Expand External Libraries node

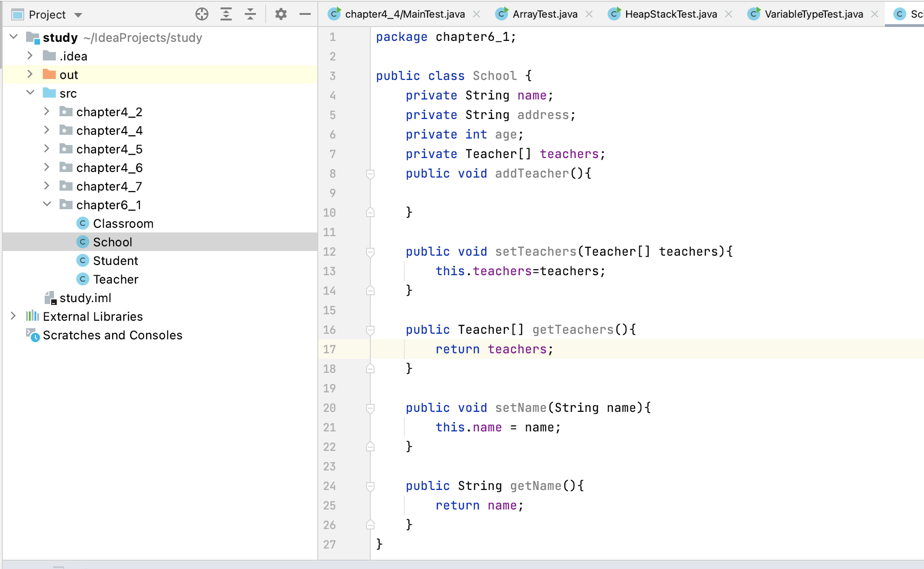pyautogui.click(x=13, y=316)
